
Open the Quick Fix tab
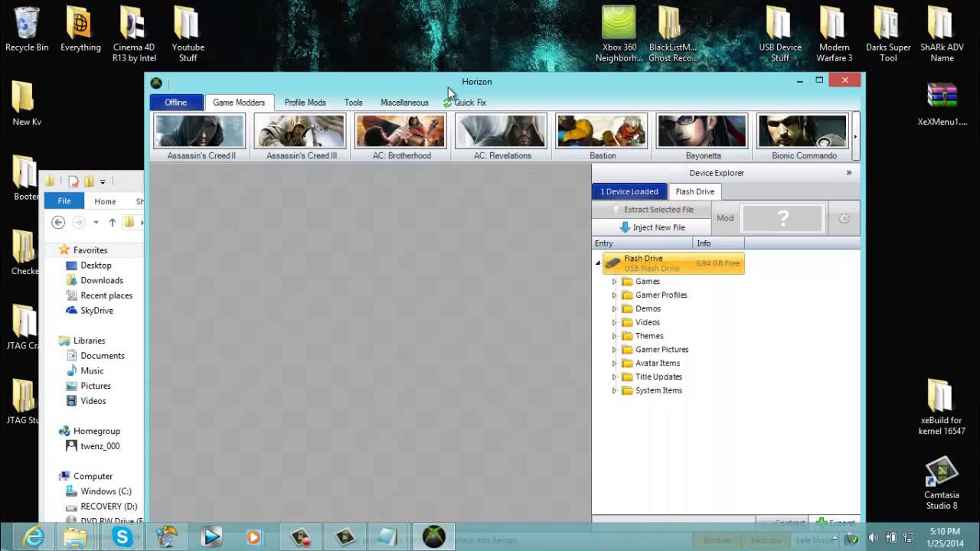(465, 103)
